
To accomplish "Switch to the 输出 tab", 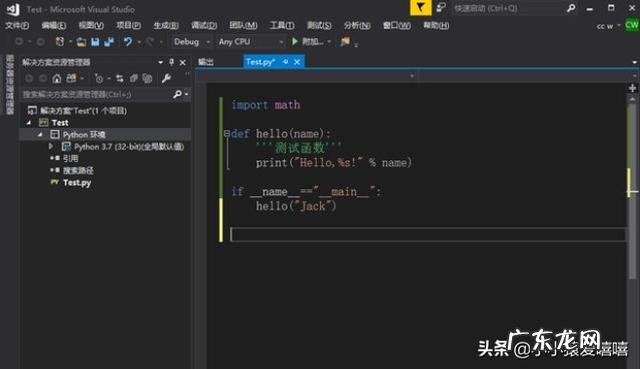I will click(x=206, y=62).
